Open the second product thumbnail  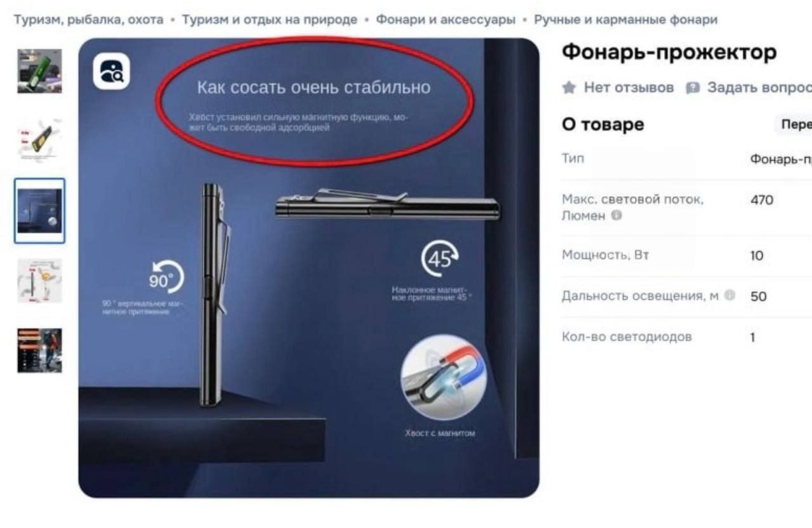[x=40, y=141]
